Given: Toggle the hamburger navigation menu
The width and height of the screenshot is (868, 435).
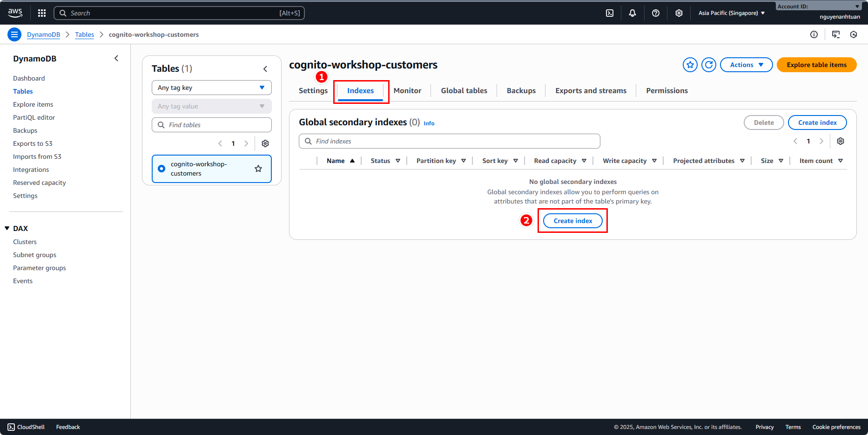Looking at the screenshot, I should click(14, 34).
